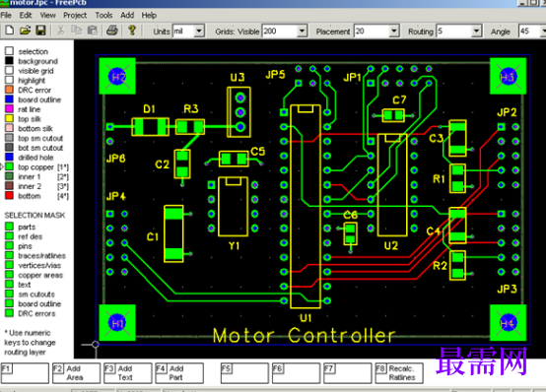546x392 pixels.
Task: Select mounting hole H4 on board
Action: coord(508,323)
